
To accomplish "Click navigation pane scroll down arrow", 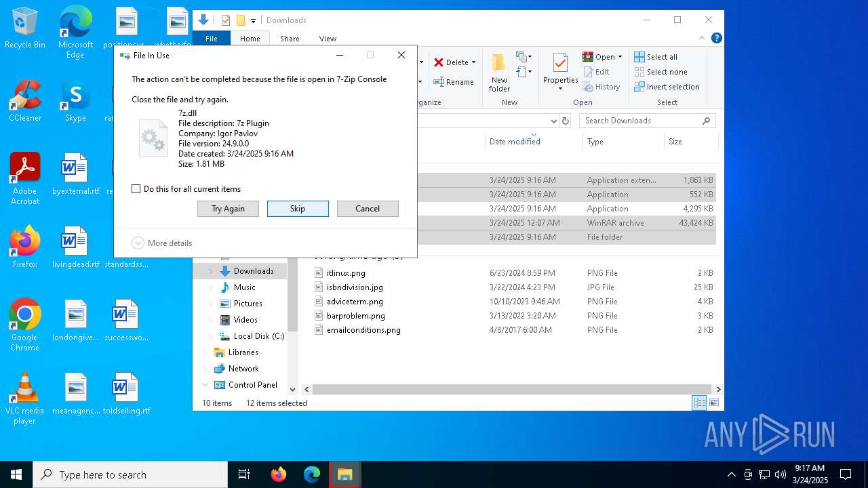I will click(292, 390).
